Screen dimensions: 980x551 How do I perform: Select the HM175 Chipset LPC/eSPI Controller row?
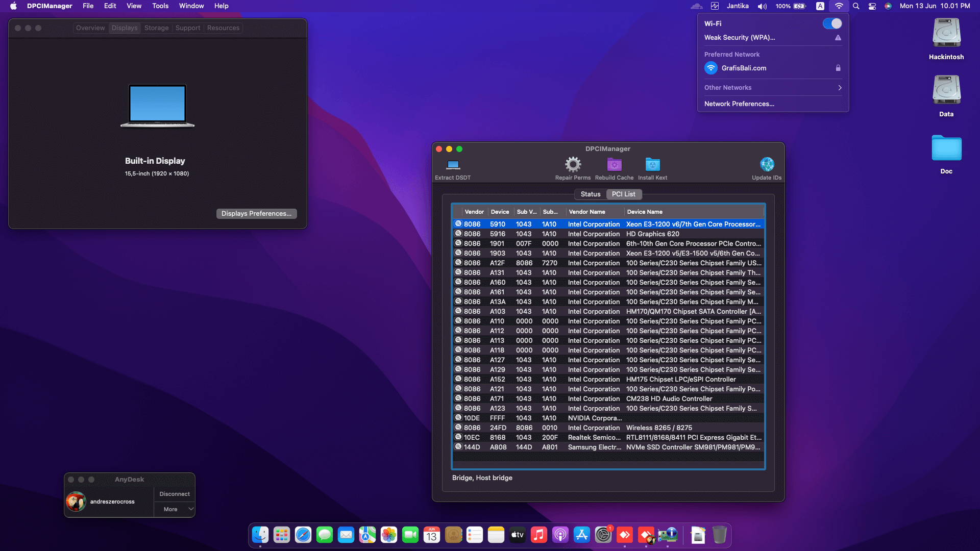tap(608, 380)
